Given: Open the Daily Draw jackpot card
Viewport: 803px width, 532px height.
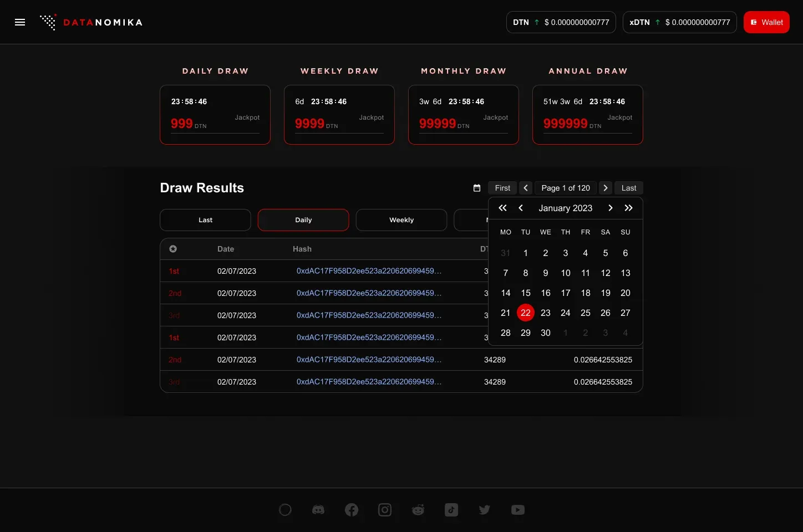Looking at the screenshot, I should (215, 115).
